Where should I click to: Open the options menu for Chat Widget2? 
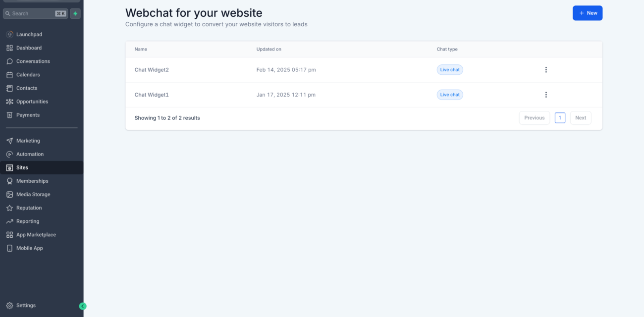(x=546, y=69)
